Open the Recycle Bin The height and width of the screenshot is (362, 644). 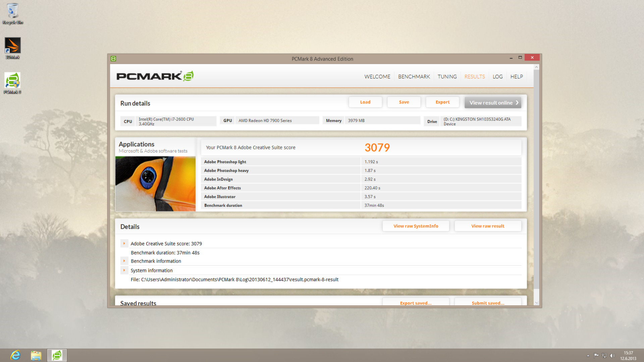coord(12,10)
